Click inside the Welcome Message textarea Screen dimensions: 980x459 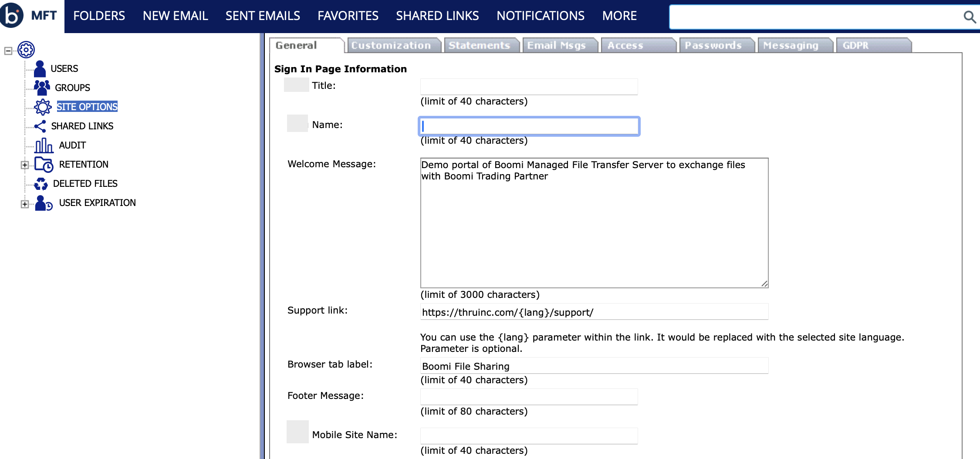pos(594,223)
